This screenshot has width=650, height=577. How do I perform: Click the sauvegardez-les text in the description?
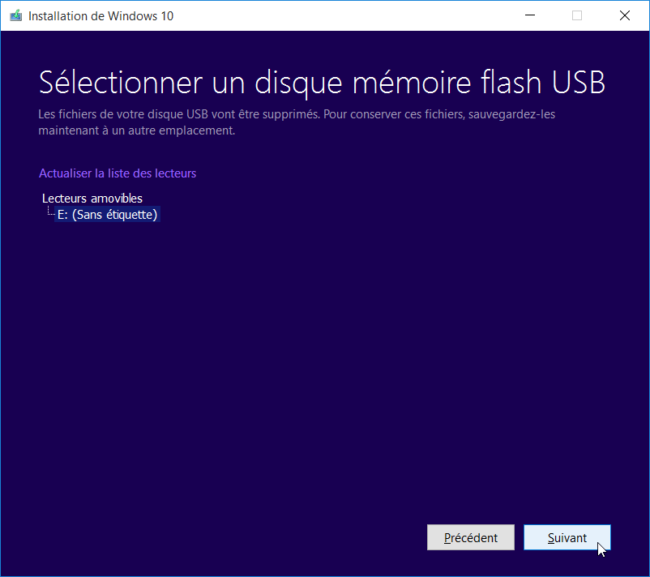512,114
